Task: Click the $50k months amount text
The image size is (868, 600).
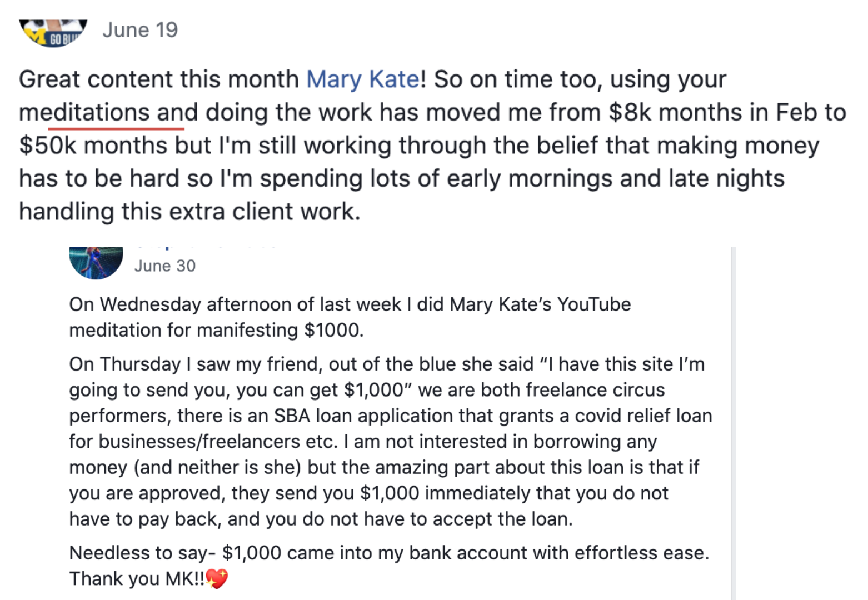Action: tap(93, 146)
